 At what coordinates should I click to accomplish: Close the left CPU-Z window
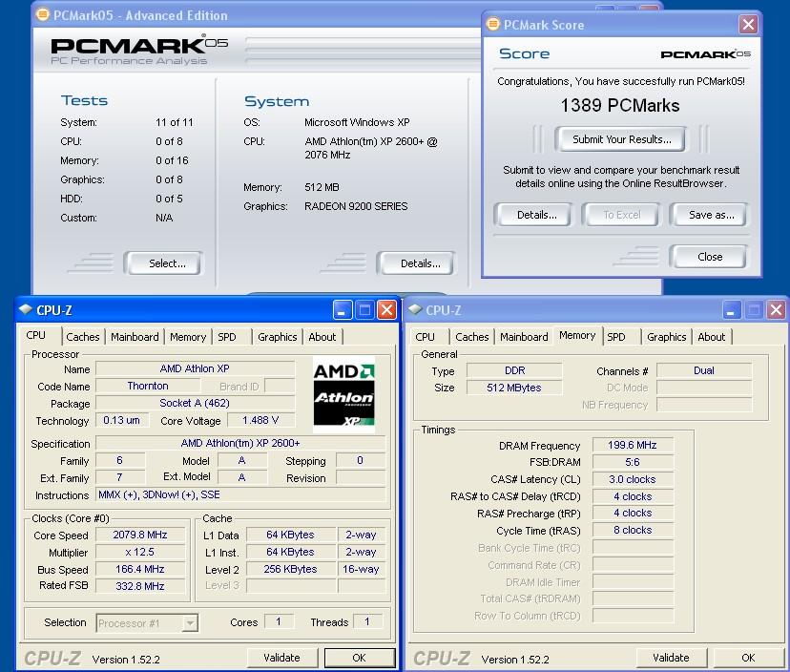[386, 310]
